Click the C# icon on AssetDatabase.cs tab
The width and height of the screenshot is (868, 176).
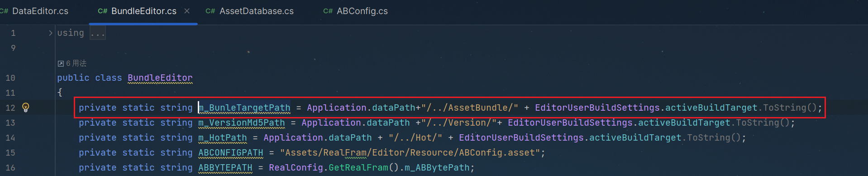[210, 11]
